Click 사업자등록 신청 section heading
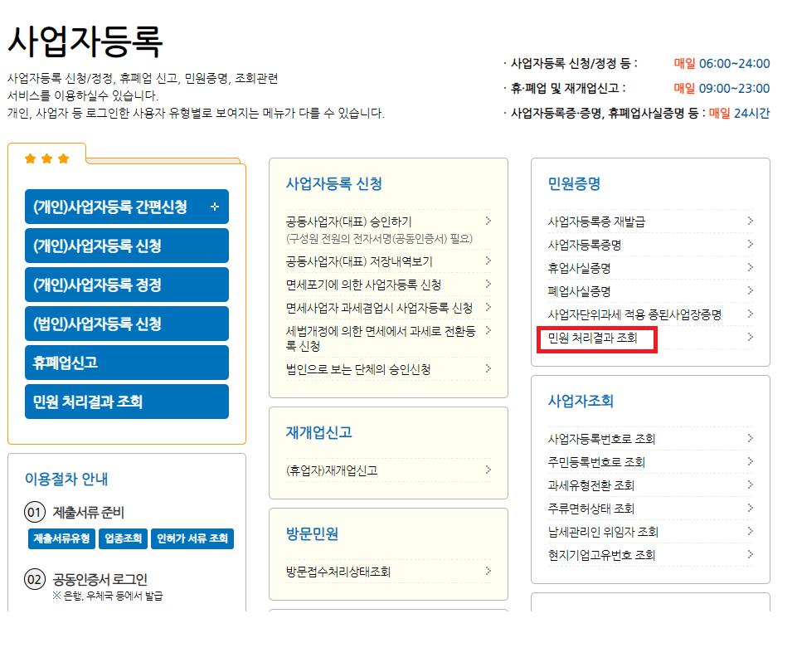The width and height of the screenshot is (797, 672). pyautogui.click(x=334, y=183)
